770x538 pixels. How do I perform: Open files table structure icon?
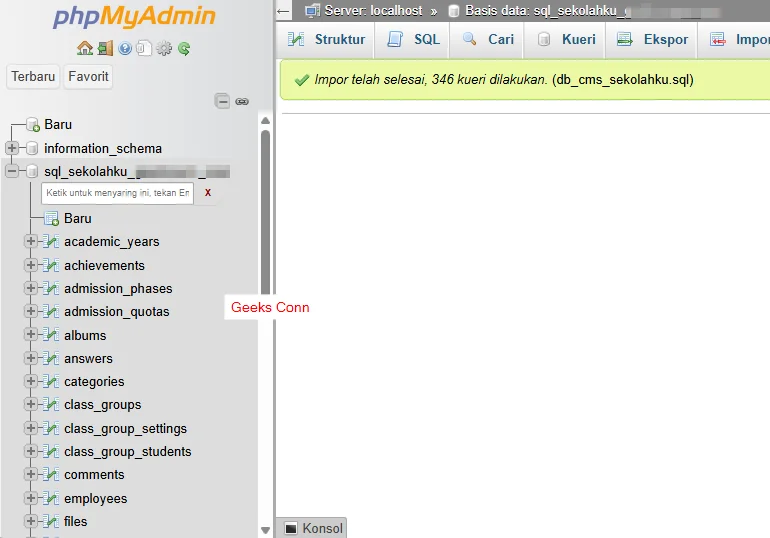[x=51, y=521]
